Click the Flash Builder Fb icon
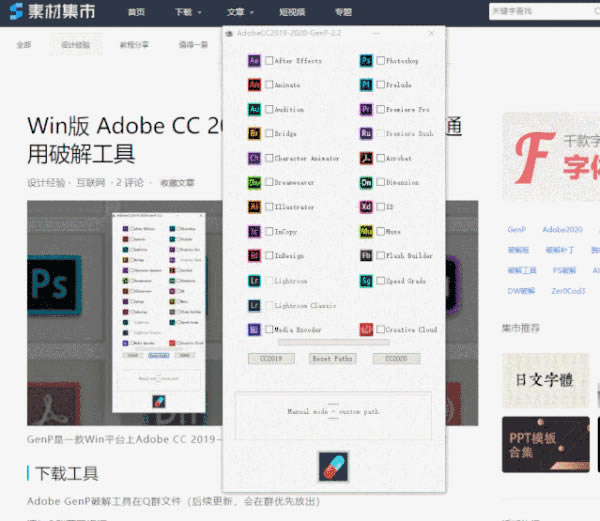 pos(366,256)
